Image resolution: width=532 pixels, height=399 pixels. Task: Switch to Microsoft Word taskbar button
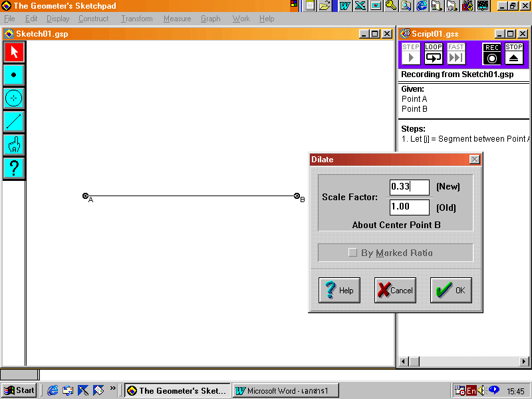[286, 391]
